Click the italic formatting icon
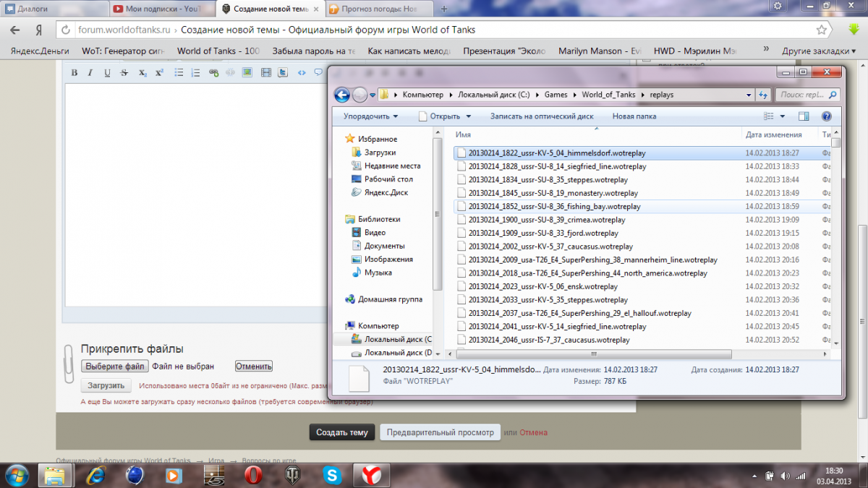Image resolution: width=868 pixels, height=488 pixels. 90,73
